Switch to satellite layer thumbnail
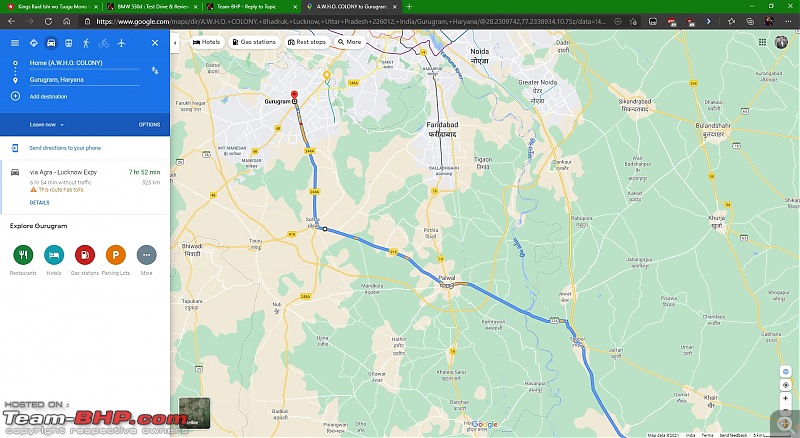This screenshot has width=800, height=438. pos(194,413)
